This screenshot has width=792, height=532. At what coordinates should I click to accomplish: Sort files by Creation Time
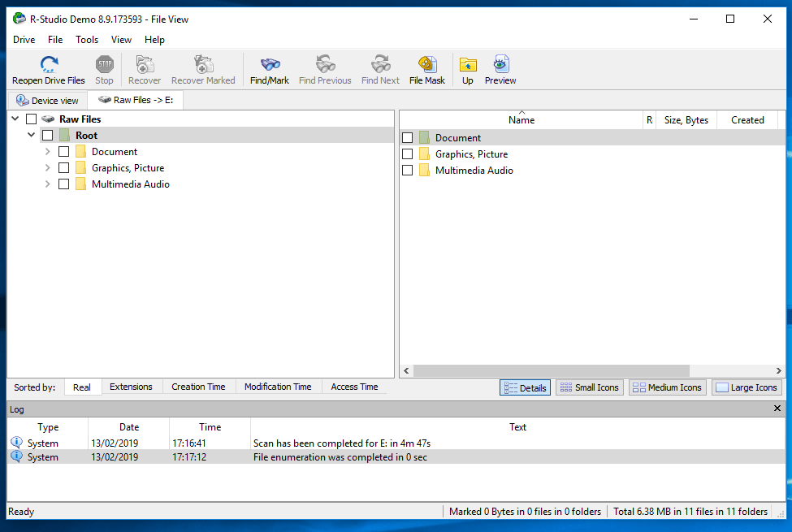(x=198, y=387)
